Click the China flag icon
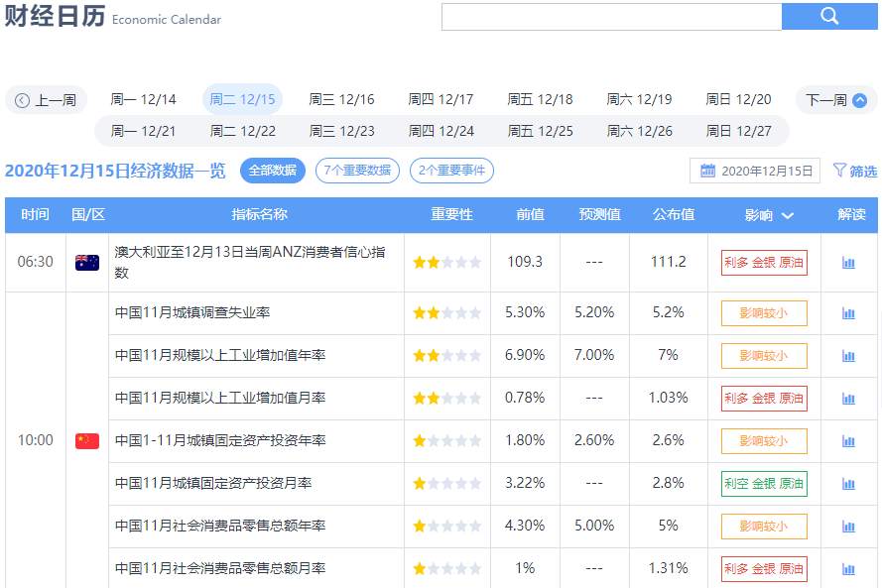This screenshot has width=882, height=588. (x=87, y=440)
